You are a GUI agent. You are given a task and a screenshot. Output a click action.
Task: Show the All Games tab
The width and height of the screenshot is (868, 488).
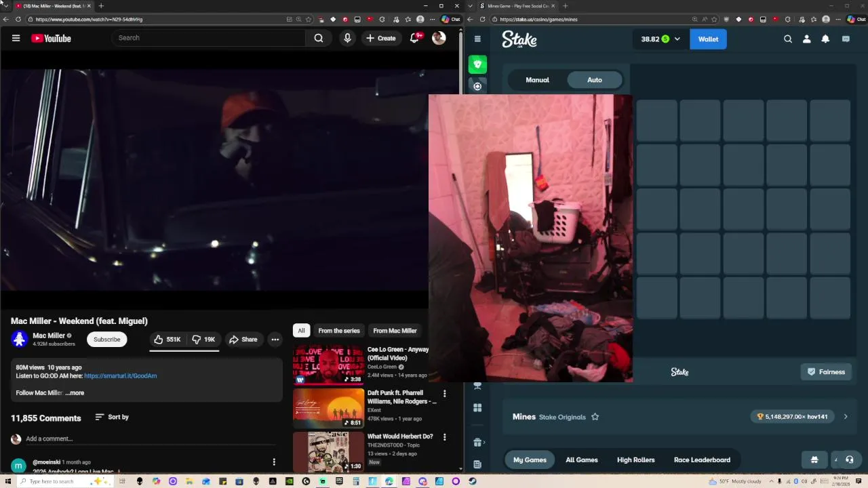pos(582,460)
